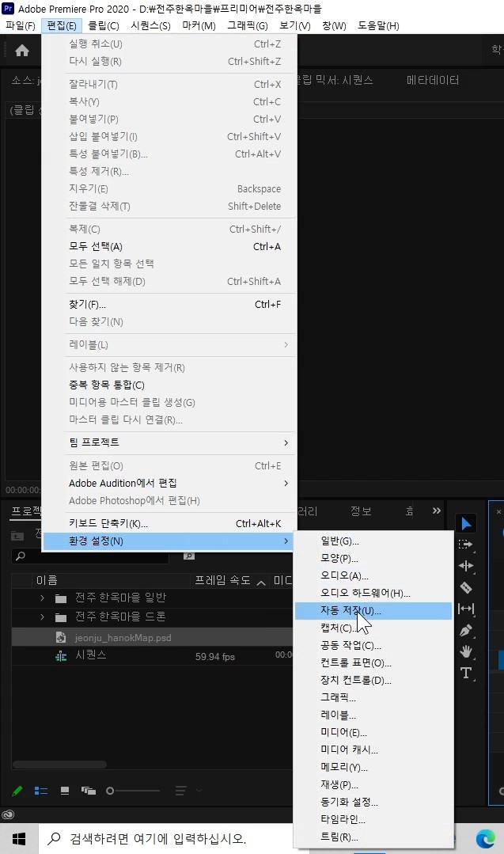Open 키보드 단축키(K)... dialog
Viewport: 504px width, 854px height.
(169, 523)
